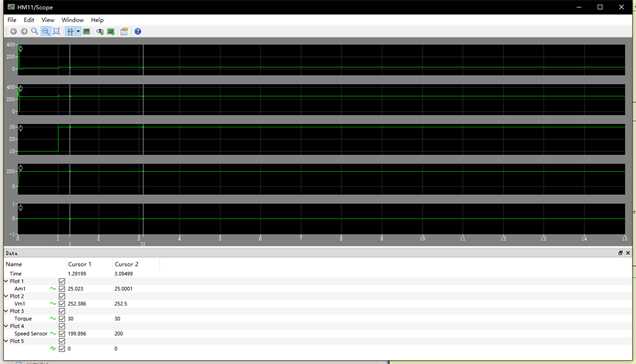Click the Cursor 2 line in Torque plot
Image resolution: width=636 pixels, height=364 pixels.
[143, 139]
